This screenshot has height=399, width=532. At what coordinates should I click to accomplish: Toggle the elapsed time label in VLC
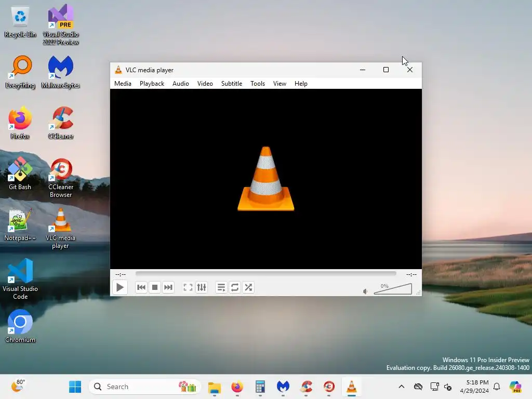tap(121, 274)
